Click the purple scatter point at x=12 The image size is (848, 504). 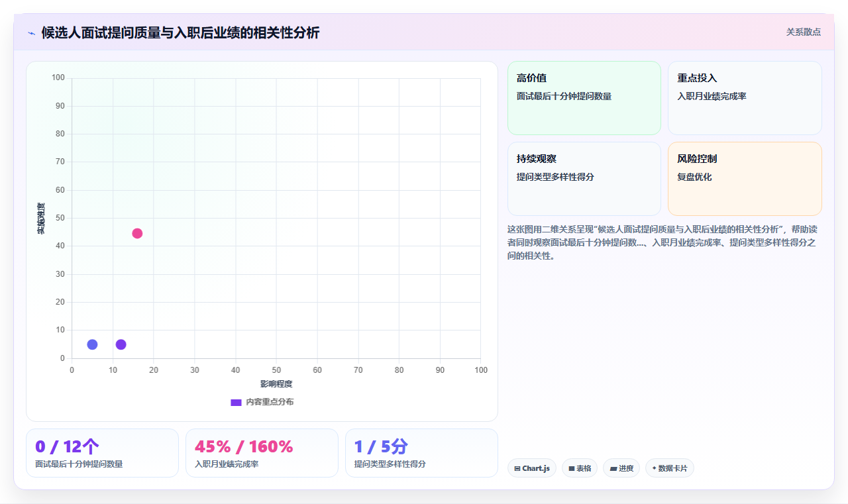pos(121,344)
